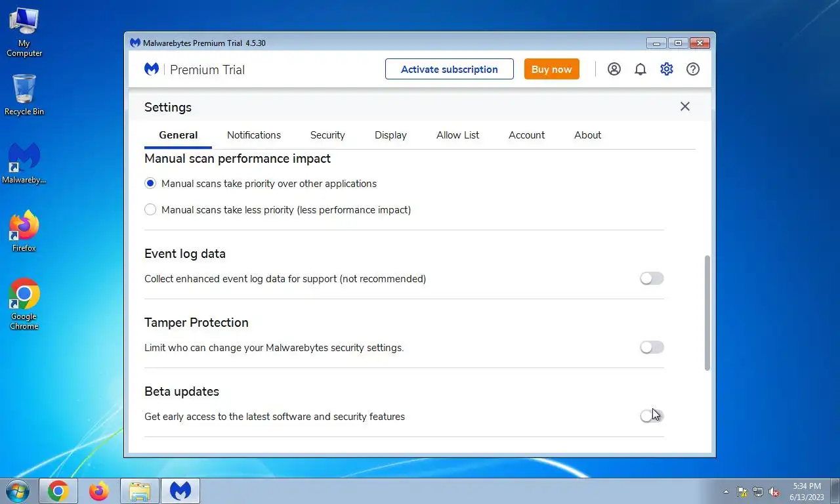Click Malwarebytes taskbar button
The image size is (840, 504).
pyautogui.click(x=180, y=491)
